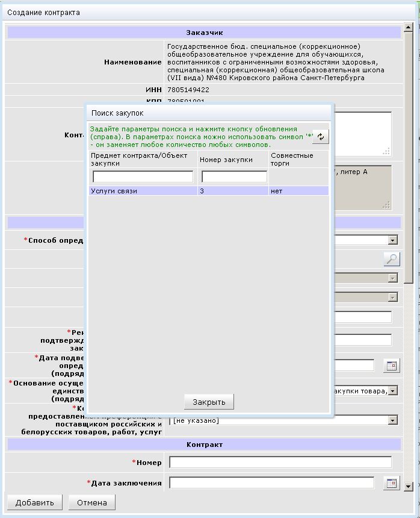Focus contract Номер input field
The height and width of the screenshot is (518, 420).
(x=280, y=462)
